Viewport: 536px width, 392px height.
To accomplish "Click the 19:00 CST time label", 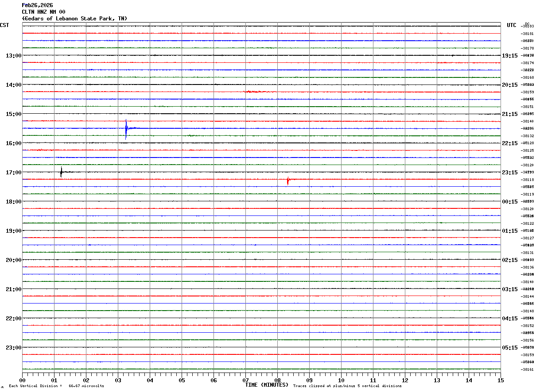I will coord(13,231).
